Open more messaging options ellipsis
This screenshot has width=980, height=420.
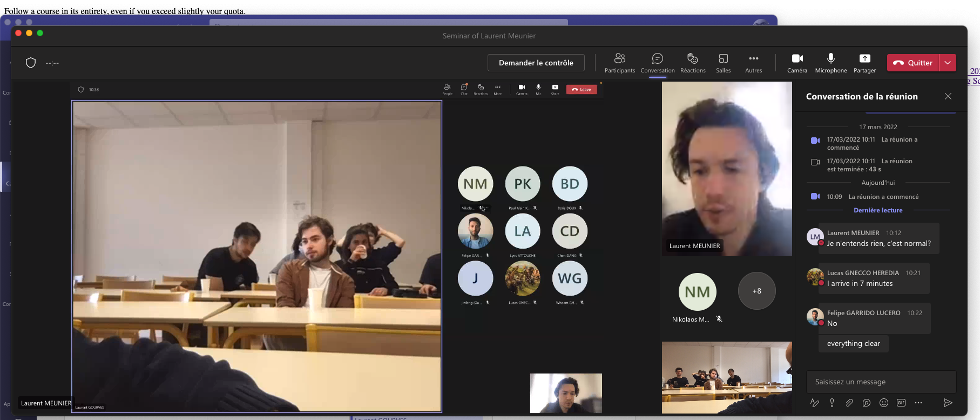(918, 403)
